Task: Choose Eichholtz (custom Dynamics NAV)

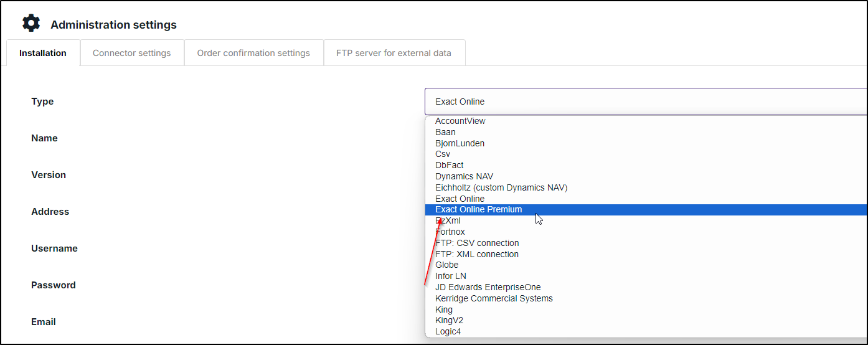Action: click(x=646, y=187)
